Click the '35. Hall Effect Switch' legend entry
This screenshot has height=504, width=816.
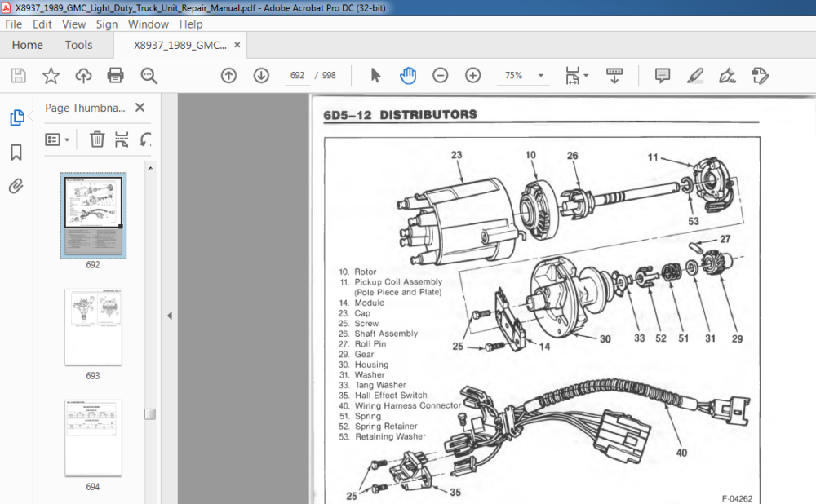point(383,396)
